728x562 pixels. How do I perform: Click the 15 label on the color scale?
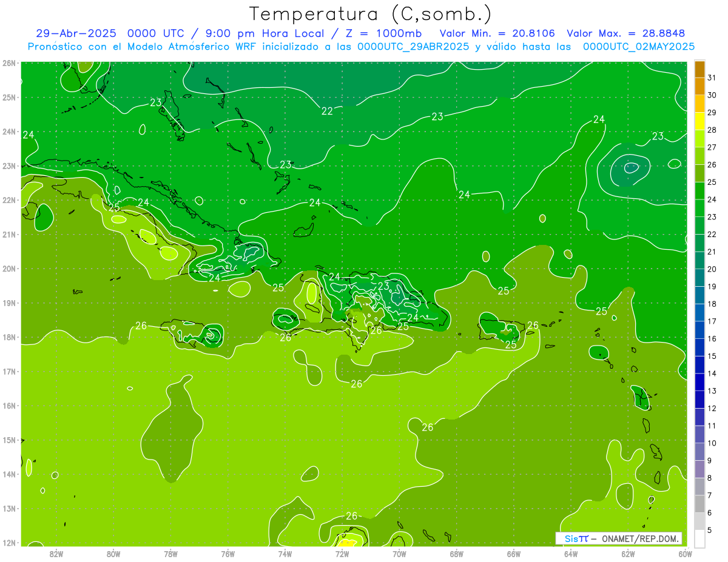coord(712,356)
